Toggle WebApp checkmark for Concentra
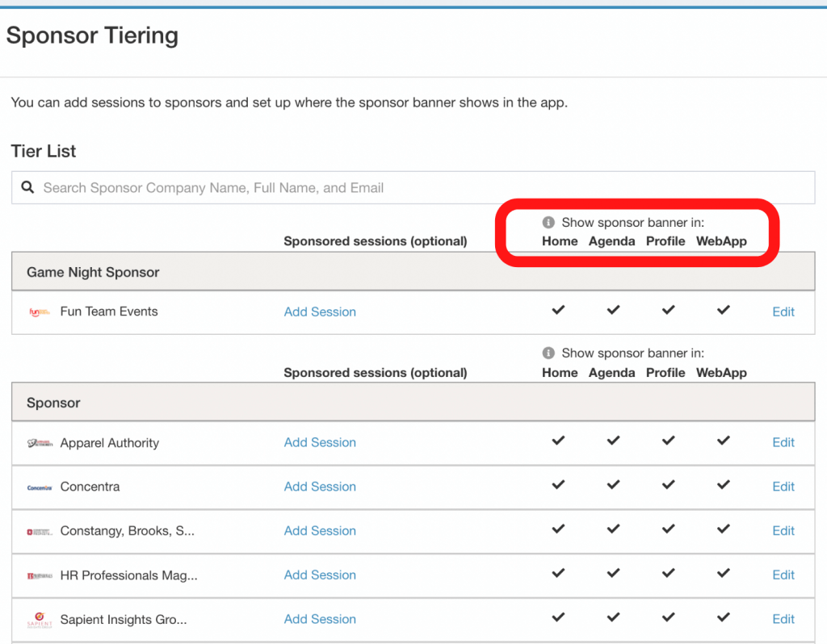 [723, 485]
